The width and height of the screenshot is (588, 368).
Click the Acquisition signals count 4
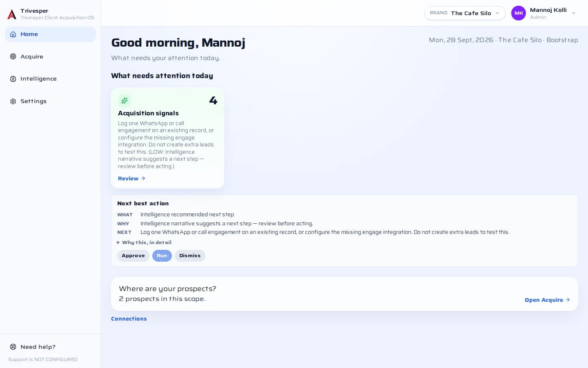pyautogui.click(x=213, y=101)
